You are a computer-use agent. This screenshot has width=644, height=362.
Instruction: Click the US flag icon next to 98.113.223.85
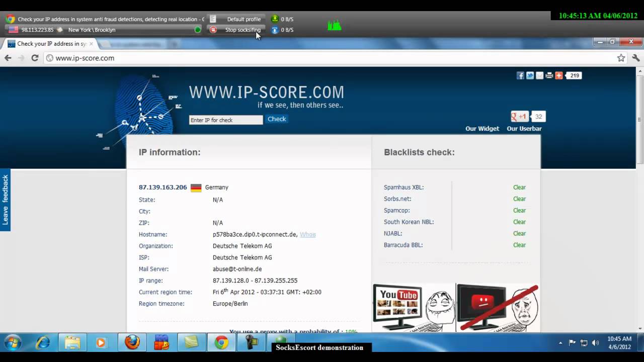click(x=14, y=30)
